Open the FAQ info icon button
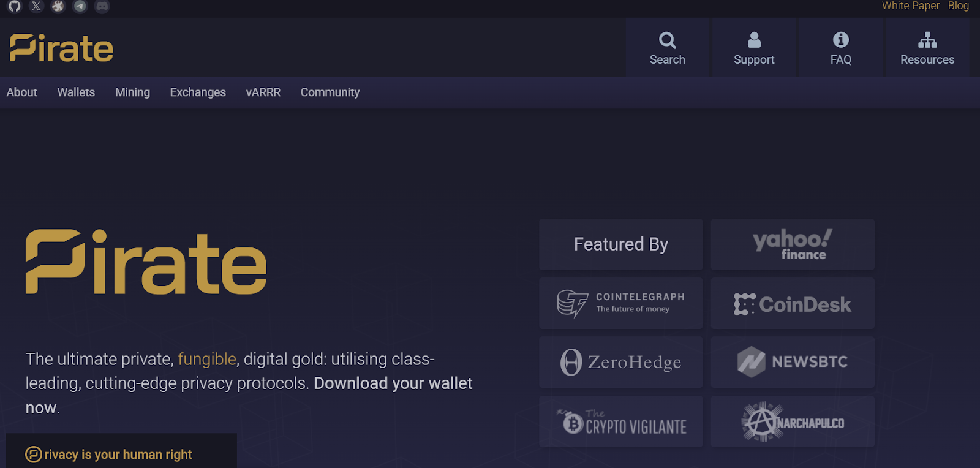Image resolution: width=980 pixels, height=468 pixels. tap(841, 48)
